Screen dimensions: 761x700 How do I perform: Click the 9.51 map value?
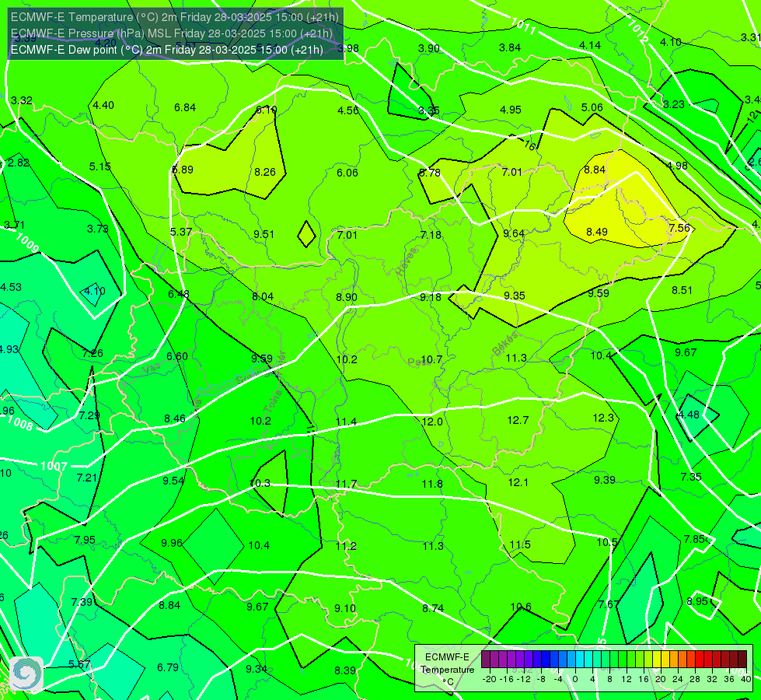(x=264, y=234)
